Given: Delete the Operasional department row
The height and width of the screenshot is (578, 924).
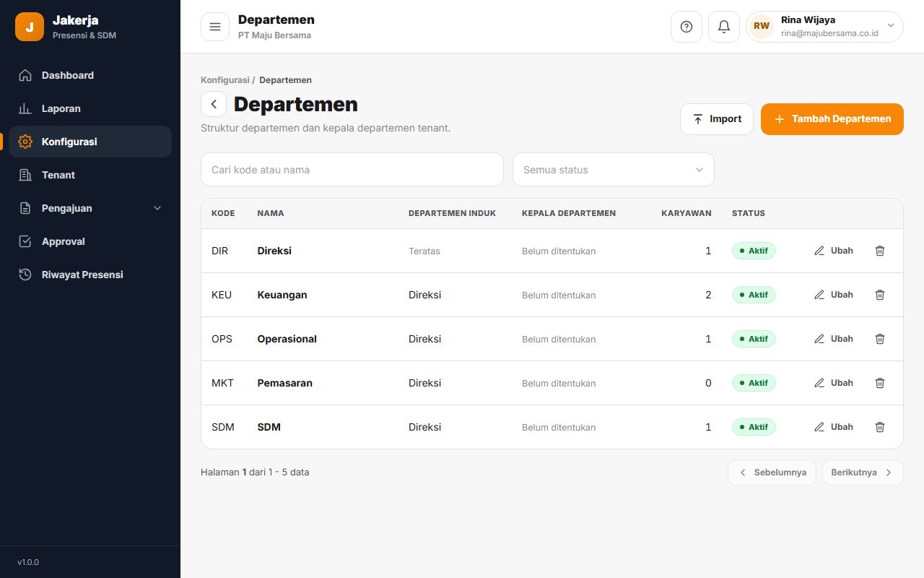Looking at the screenshot, I should tap(880, 339).
